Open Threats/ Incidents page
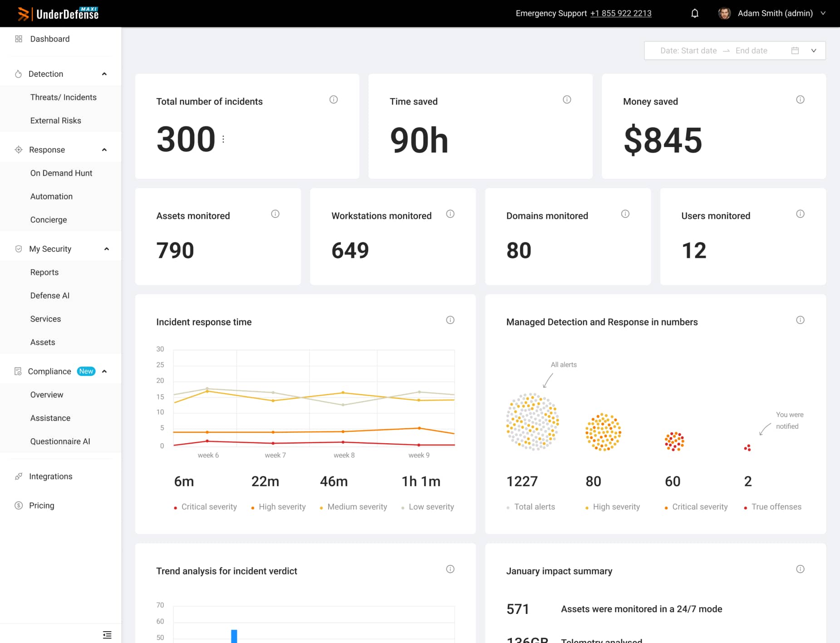Screen dimensions: 840x643 tap(63, 97)
